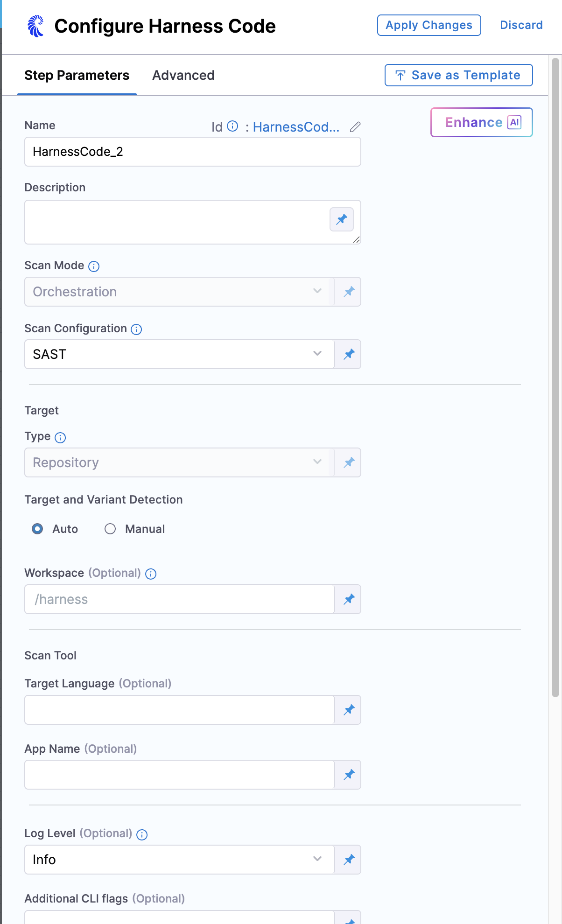Select the Auto radio button
The width and height of the screenshot is (562, 924).
(x=37, y=529)
